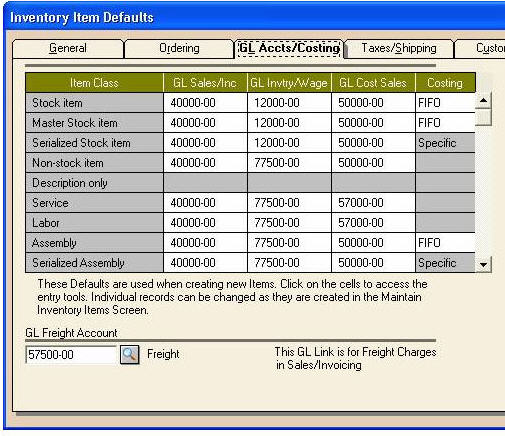
Task: Switch to the General tab
Action: [x=68, y=48]
